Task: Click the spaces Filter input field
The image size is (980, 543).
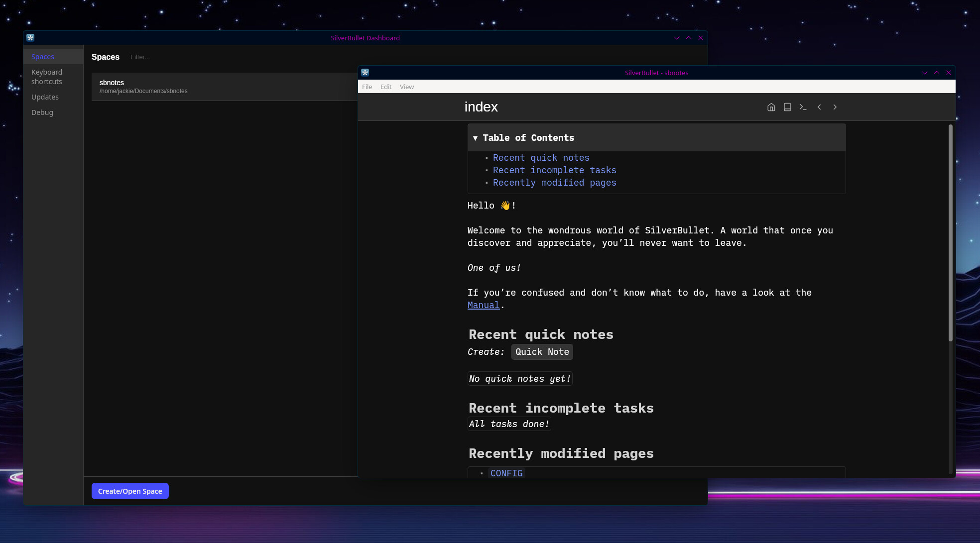Action: (x=149, y=57)
